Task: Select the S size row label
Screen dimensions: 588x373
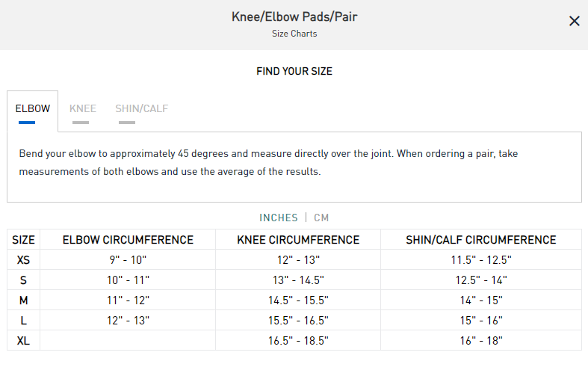Action: 23,280
